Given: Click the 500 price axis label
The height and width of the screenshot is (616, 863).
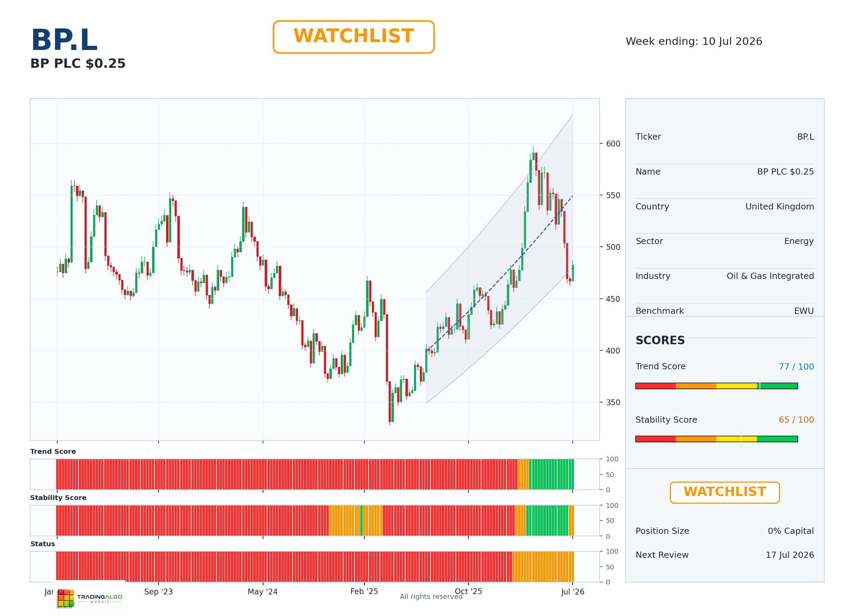Looking at the screenshot, I should tap(613, 247).
